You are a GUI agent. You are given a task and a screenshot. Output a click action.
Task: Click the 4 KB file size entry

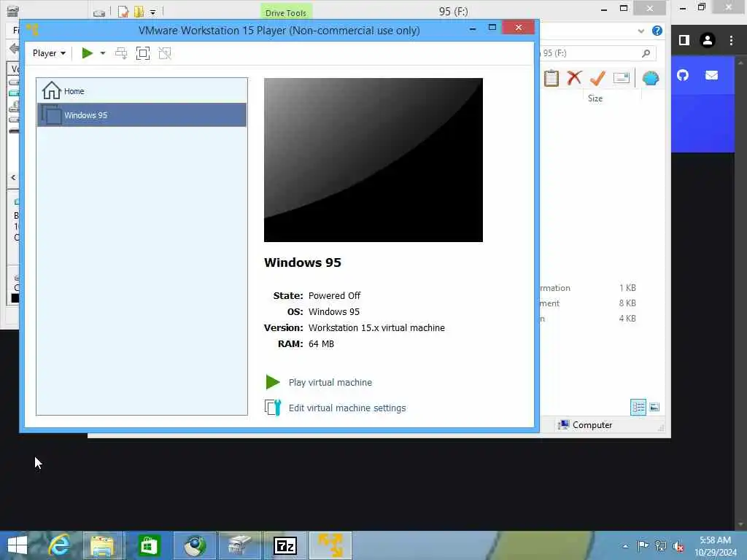(x=627, y=318)
